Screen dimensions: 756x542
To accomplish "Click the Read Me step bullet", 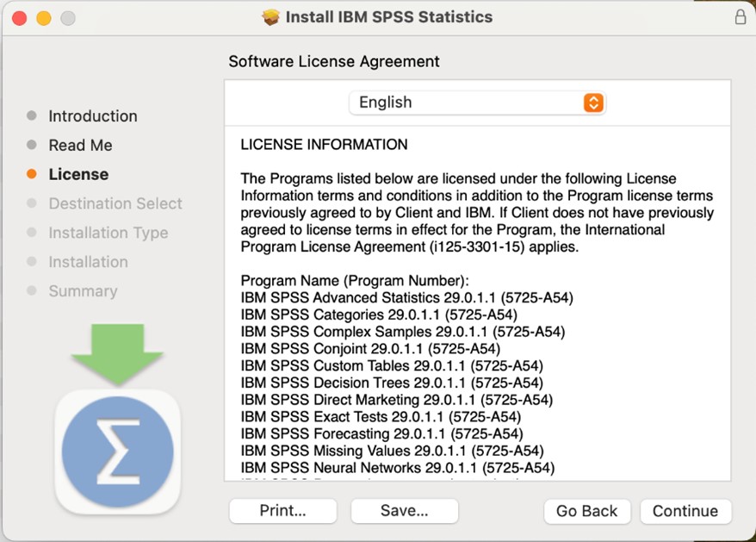I will tap(32, 145).
